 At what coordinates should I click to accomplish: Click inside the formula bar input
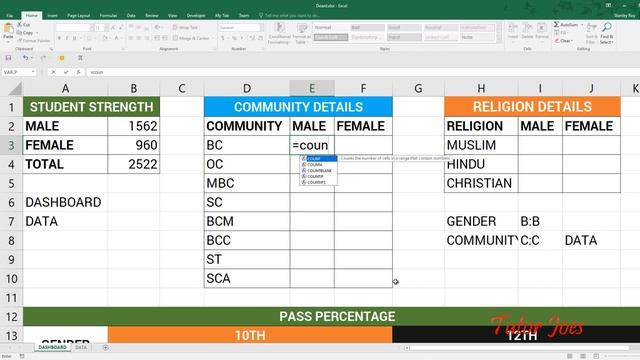363,72
